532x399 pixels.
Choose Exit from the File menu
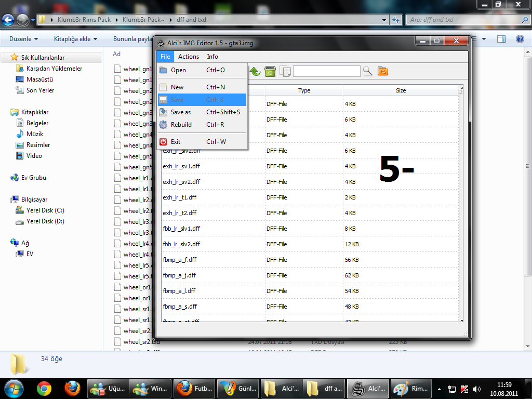pyautogui.click(x=202, y=142)
